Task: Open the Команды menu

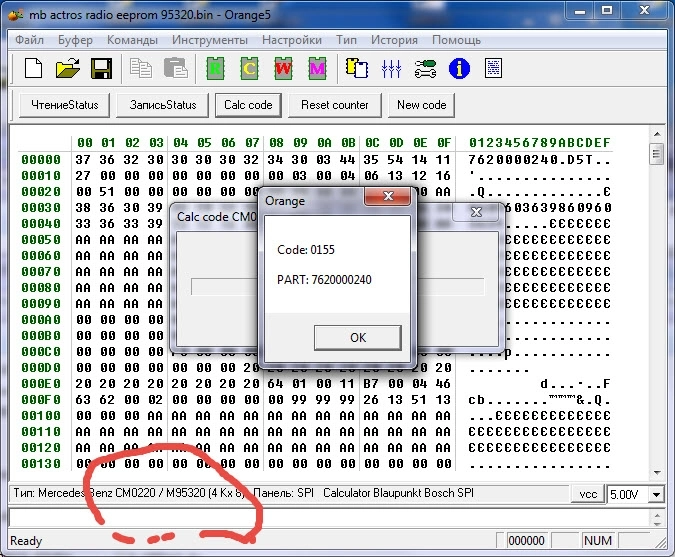Action: [x=132, y=40]
